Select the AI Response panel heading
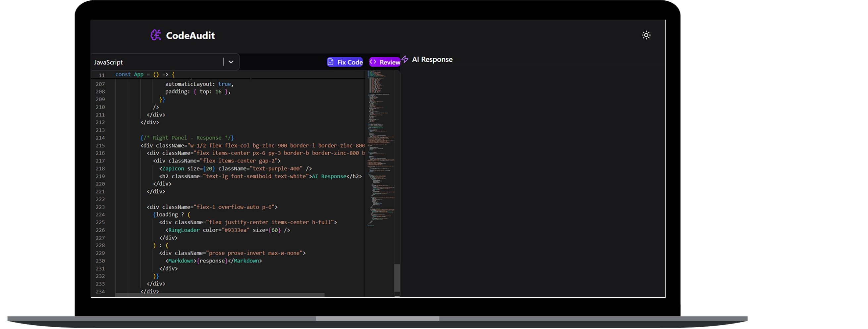The height and width of the screenshot is (329, 868). (x=432, y=60)
